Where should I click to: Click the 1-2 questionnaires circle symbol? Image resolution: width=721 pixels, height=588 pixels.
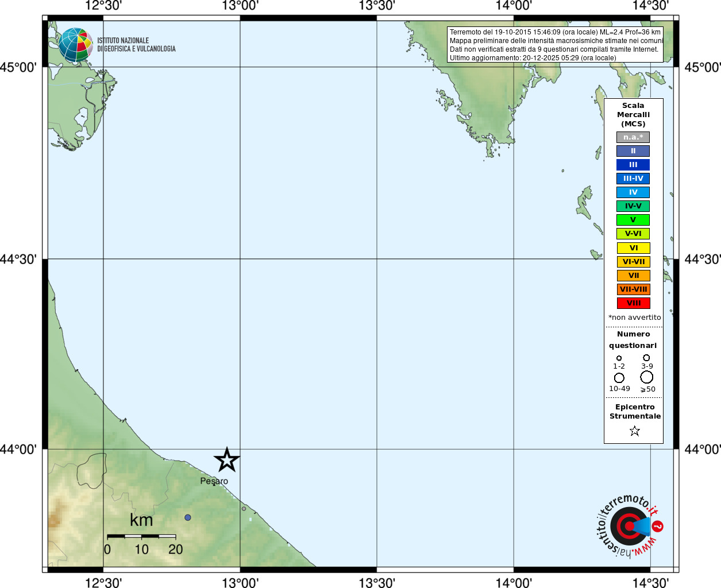click(x=619, y=358)
